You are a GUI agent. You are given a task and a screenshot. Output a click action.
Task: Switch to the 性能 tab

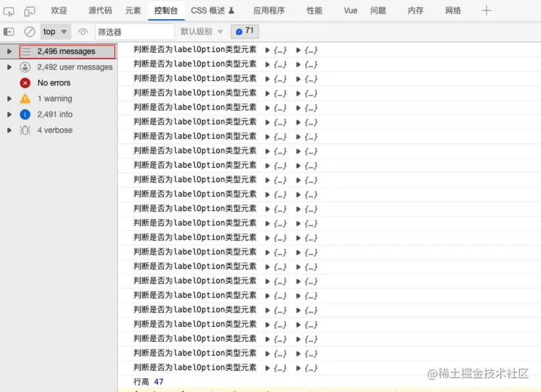click(x=314, y=11)
